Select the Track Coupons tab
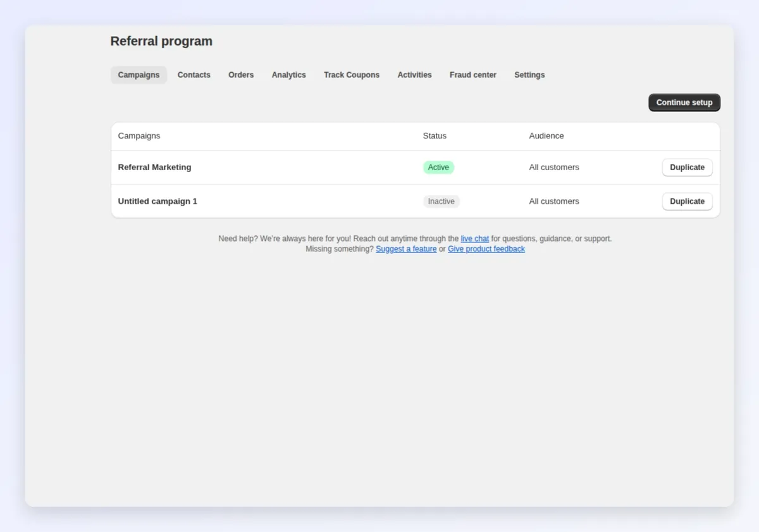Viewport: 759px width, 532px height. [x=352, y=75]
